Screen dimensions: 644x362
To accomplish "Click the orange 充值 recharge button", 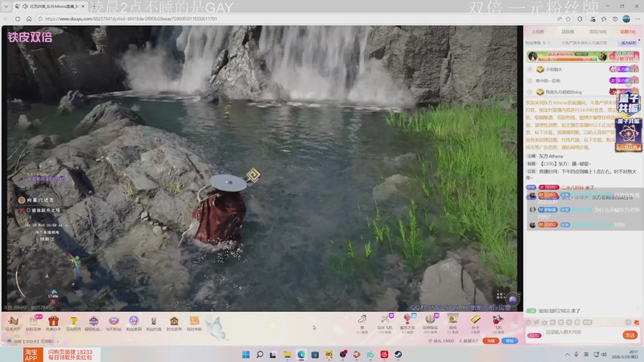I will tap(490, 341).
